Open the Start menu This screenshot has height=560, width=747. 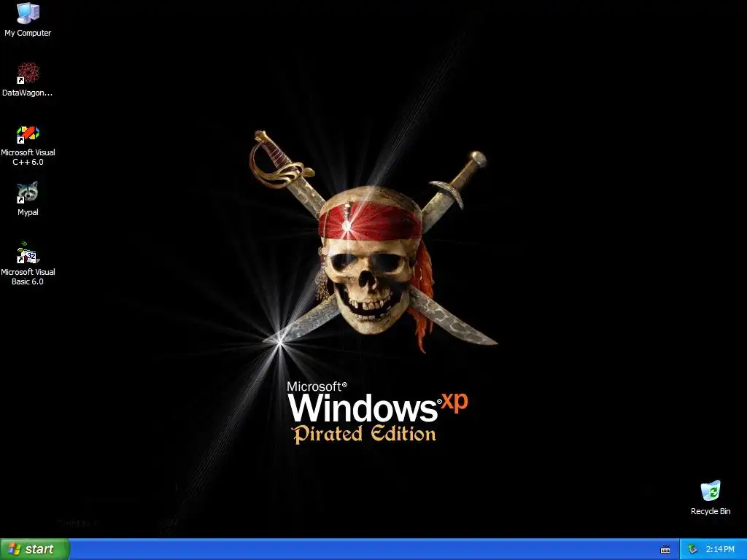point(35,549)
